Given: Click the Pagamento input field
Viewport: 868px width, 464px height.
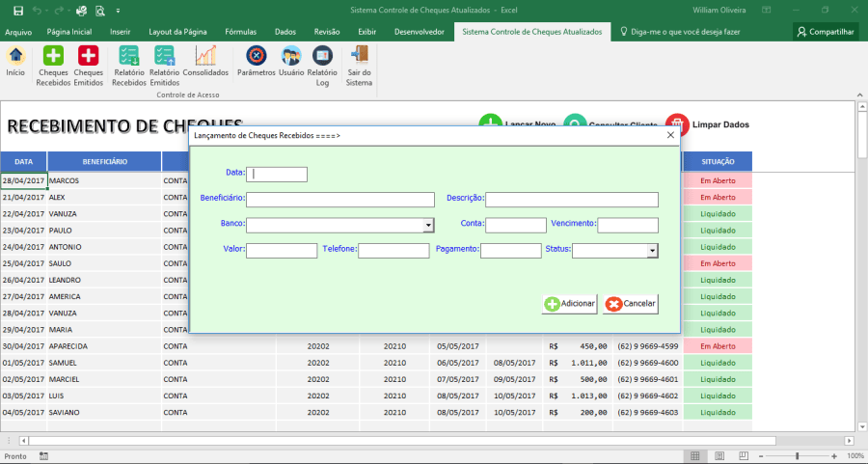Looking at the screenshot, I should click(511, 251).
